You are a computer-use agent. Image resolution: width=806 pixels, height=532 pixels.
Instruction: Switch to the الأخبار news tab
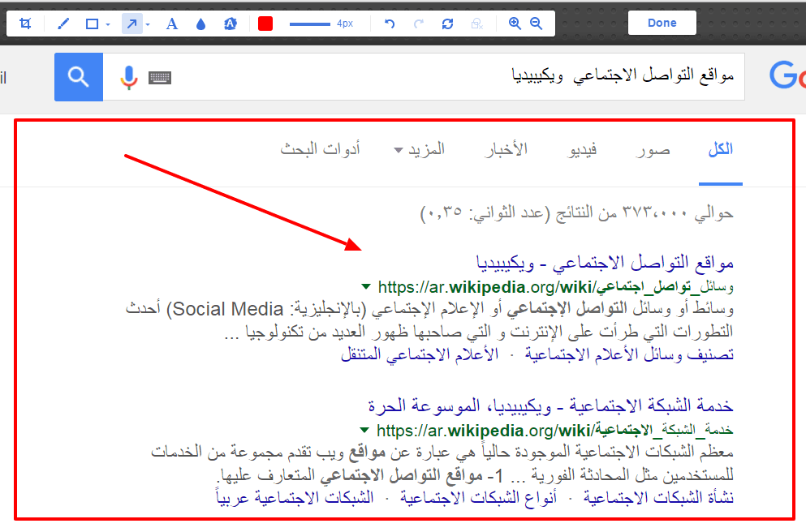point(506,149)
